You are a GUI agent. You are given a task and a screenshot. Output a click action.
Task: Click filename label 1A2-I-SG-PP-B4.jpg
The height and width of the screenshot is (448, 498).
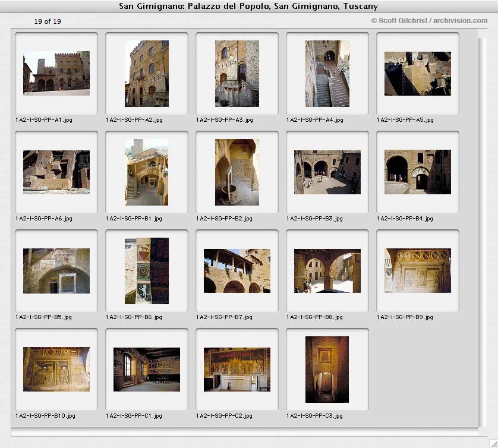(405, 219)
